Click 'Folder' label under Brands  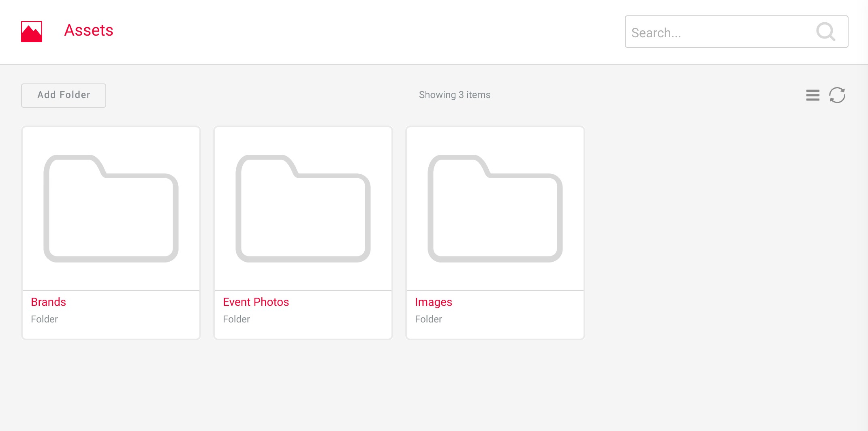(44, 319)
